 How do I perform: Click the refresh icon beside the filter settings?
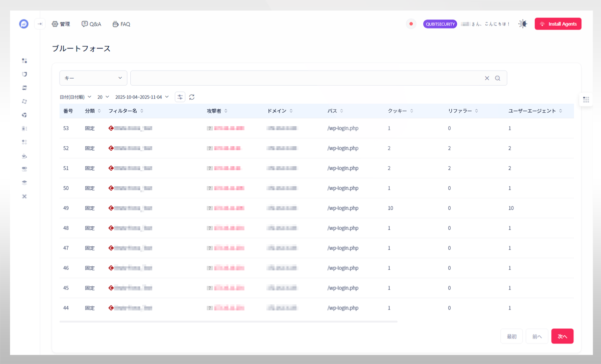pos(192,97)
